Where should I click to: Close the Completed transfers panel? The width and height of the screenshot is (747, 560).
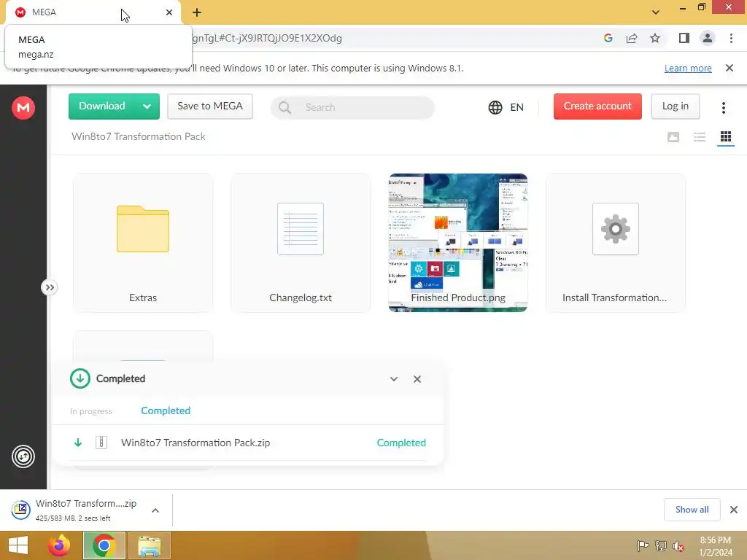point(417,379)
